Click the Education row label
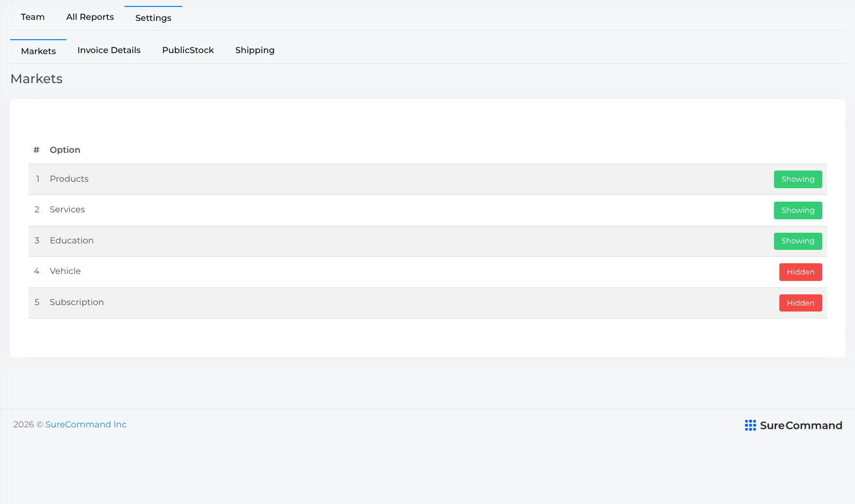 click(x=72, y=241)
